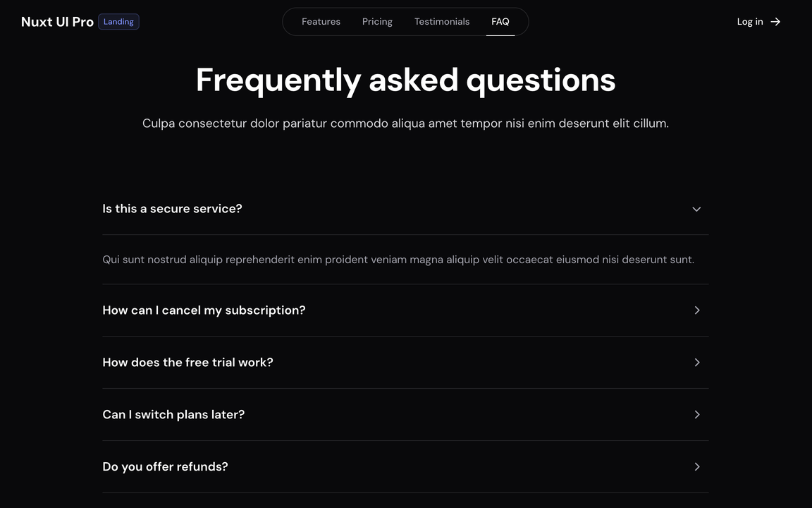This screenshot has width=812, height=508.
Task: Expand 'How does the free trial work?'
Action: tap(187, 363)
